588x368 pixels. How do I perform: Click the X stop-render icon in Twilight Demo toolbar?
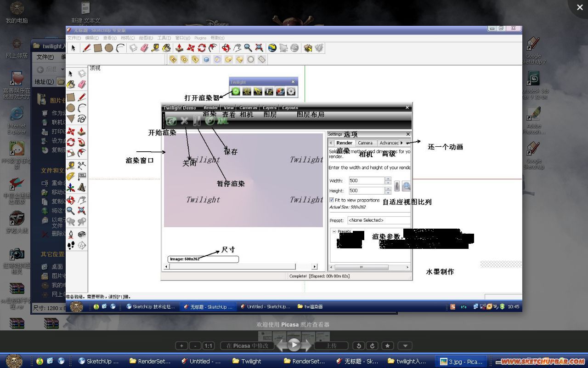click(x=184, y=121)
